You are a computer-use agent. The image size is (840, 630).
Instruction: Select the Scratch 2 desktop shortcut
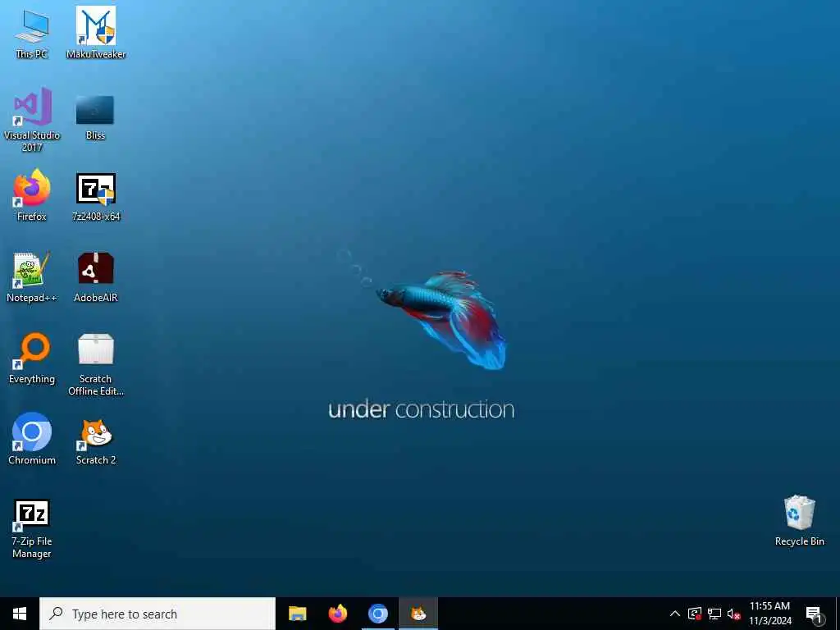96,441
